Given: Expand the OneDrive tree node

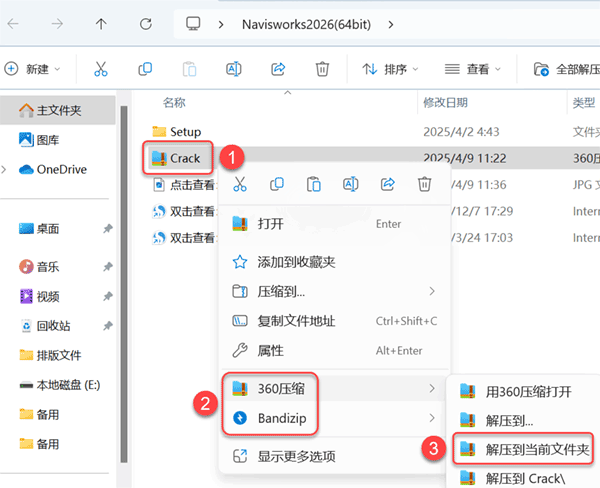Looking at the screenshot, I should coord(4,169).
